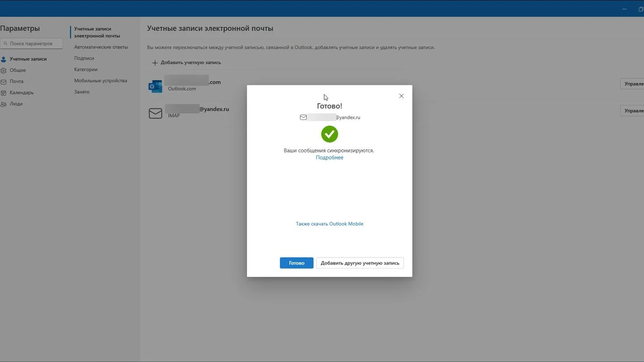Click the blue Готово button
The height and width of the screenshot is (362, 644).
coord(297,263)
